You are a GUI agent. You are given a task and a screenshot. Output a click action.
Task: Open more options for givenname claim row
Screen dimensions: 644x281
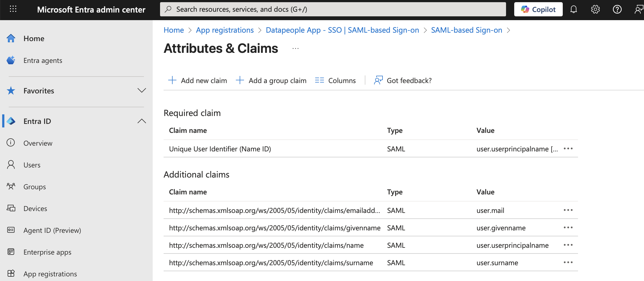click(568, 228)
